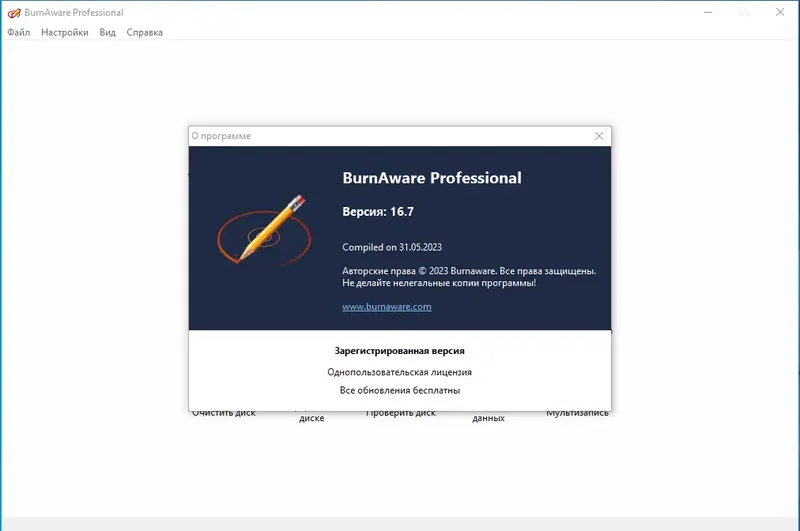Click the text 'Версия: 16.7'
The height and width of the screenshot is (531, 800).
tap(378, 212)
